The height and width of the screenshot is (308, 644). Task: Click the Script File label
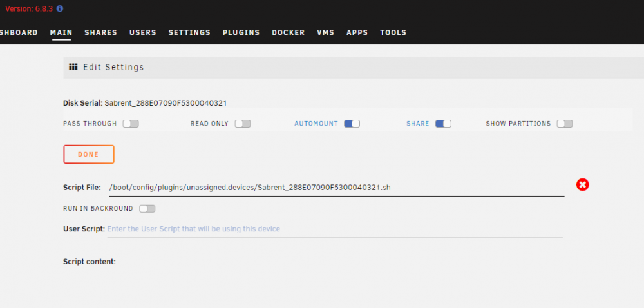(x=82, y=188)
